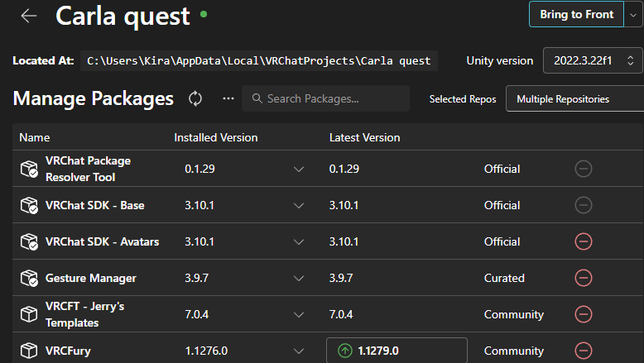
Task: Remove the VRCFury package
Action: [584, 351]
